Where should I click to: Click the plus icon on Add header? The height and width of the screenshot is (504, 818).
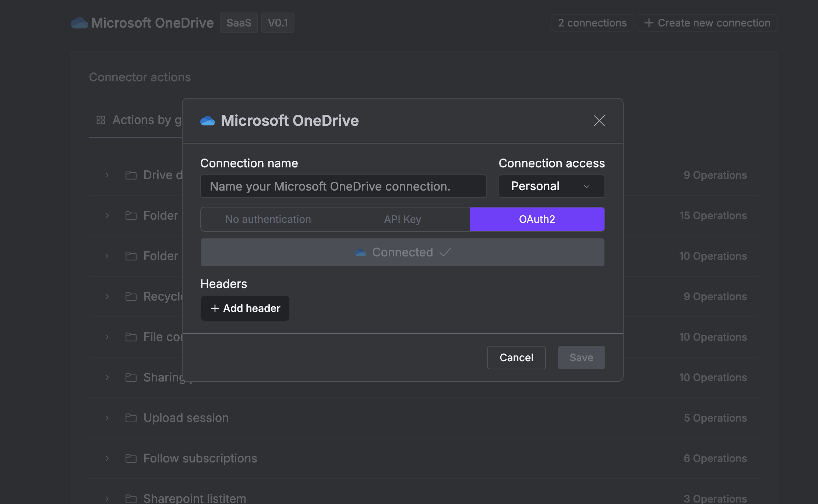click(x=215, y=308)
